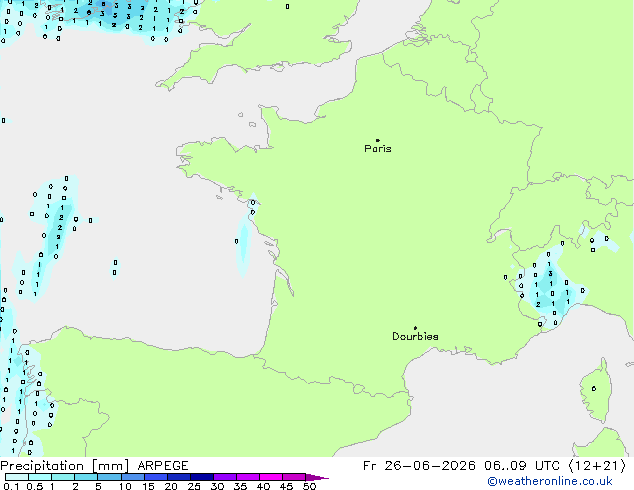Click legend scale label '25'

pos(194,486)
